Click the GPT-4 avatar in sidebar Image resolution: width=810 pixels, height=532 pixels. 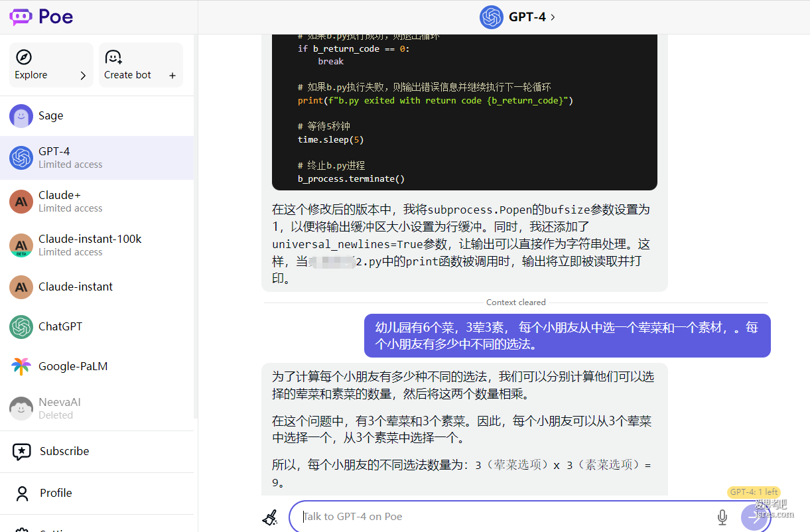(x=21, y=158)
